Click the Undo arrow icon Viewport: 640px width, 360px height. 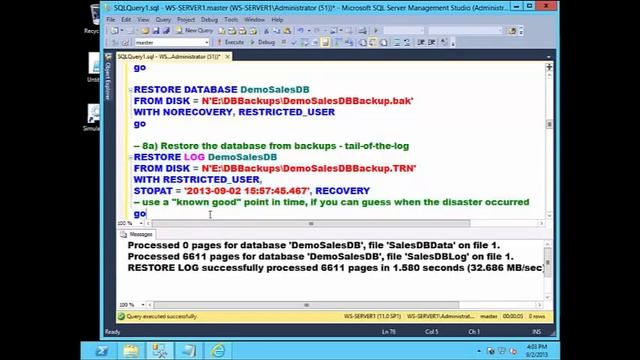click(300, 31)
